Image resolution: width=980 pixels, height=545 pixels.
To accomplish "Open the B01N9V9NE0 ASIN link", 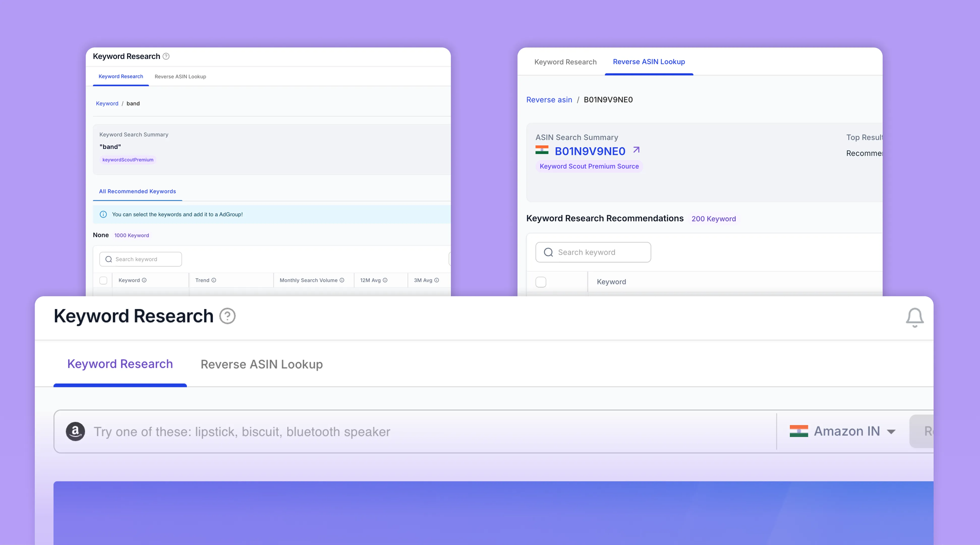I will pos(590,151).
